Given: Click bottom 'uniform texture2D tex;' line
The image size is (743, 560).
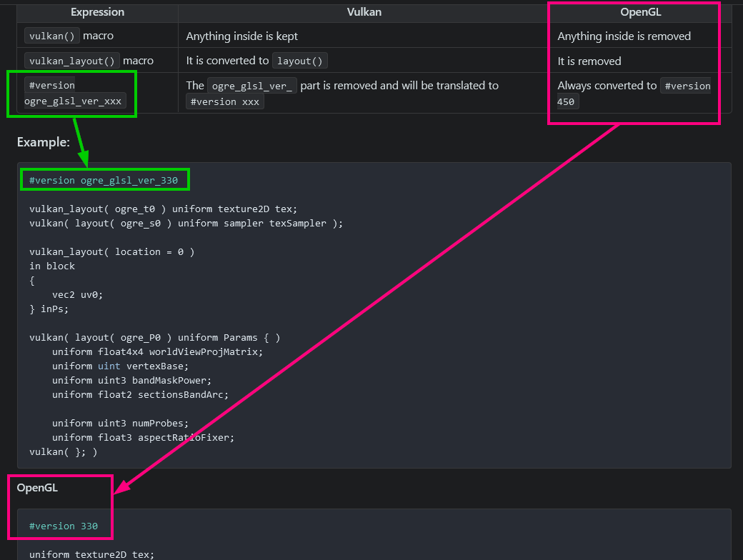Looking at the screenshot, I should [92, 554].
